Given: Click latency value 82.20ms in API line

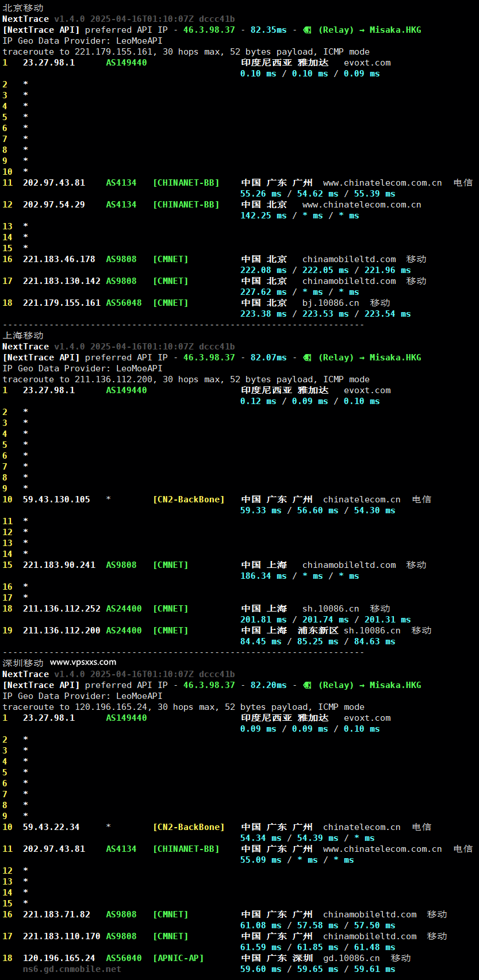Looking at the screenshot, I should [269, 685].
